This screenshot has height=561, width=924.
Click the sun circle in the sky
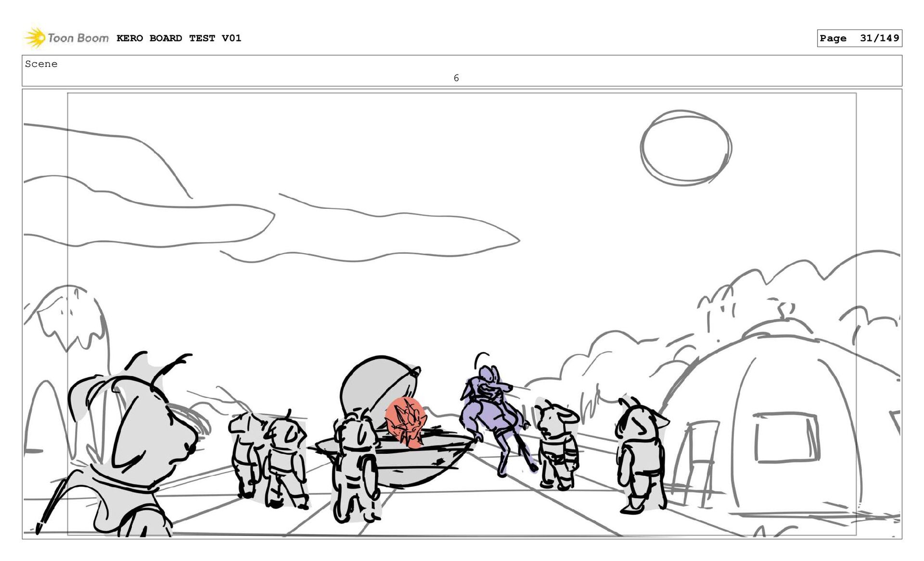point(686,148)
